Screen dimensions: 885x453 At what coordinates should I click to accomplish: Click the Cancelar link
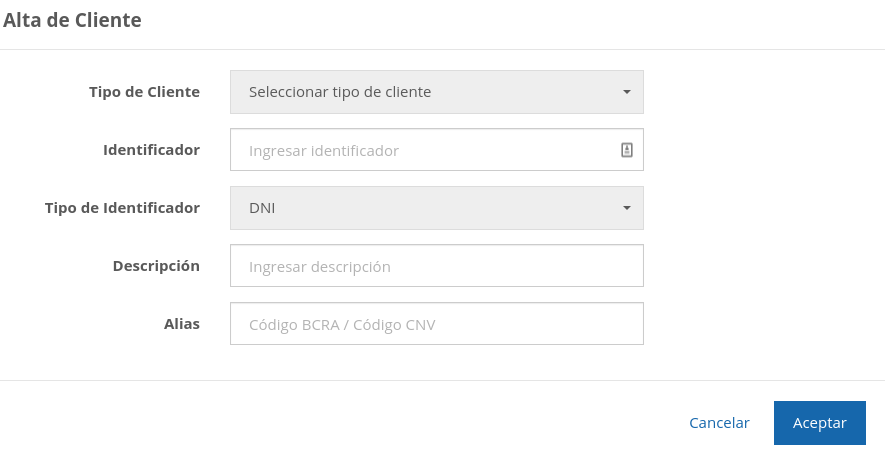719,423
